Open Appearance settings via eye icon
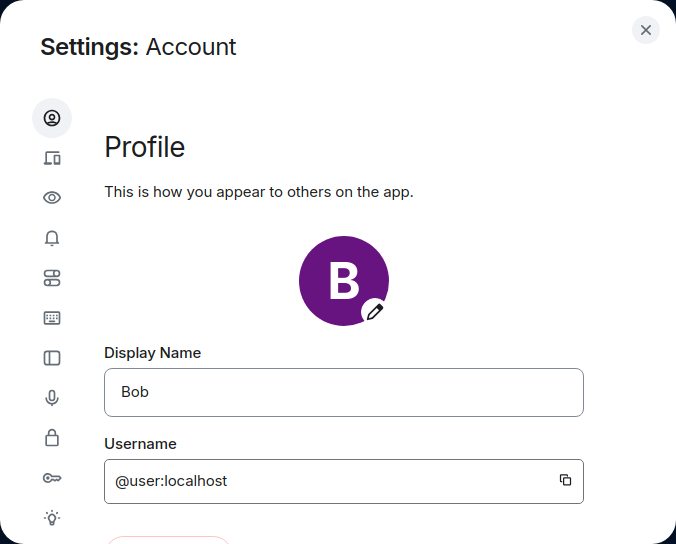 click(x=52, y=198)
